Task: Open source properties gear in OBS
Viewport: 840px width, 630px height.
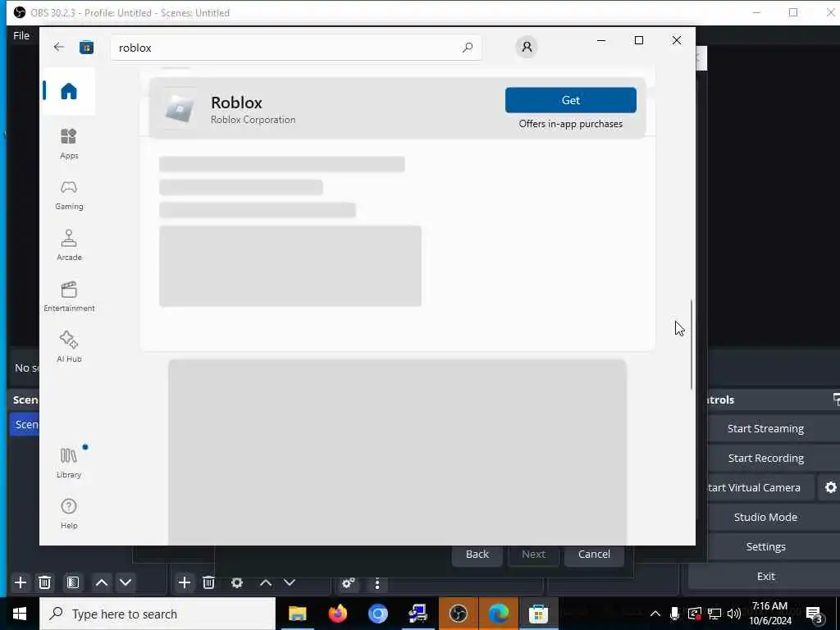Action: (x=237, y=582)
